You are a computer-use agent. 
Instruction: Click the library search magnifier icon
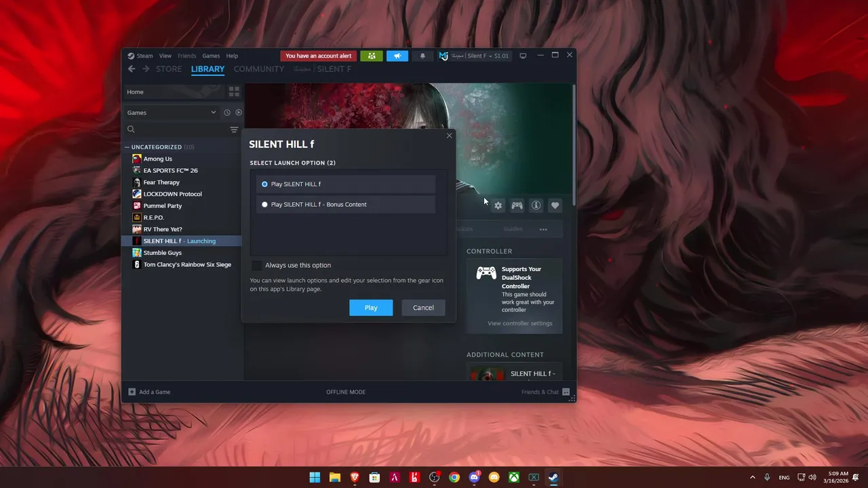click(x=131, y=129)
